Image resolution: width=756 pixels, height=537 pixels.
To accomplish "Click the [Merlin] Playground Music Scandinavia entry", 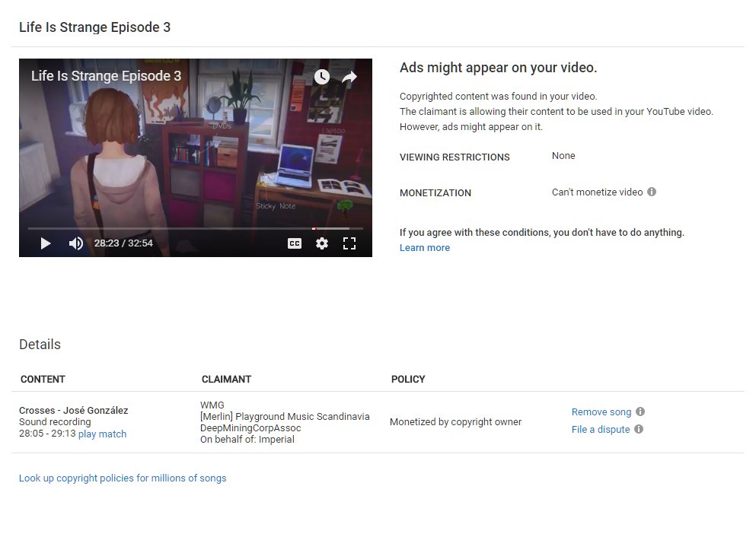I will 285,417.
